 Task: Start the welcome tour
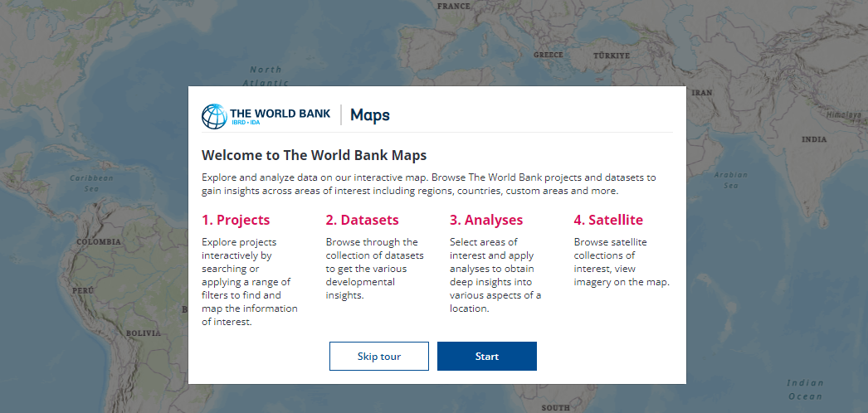[486, 356]
